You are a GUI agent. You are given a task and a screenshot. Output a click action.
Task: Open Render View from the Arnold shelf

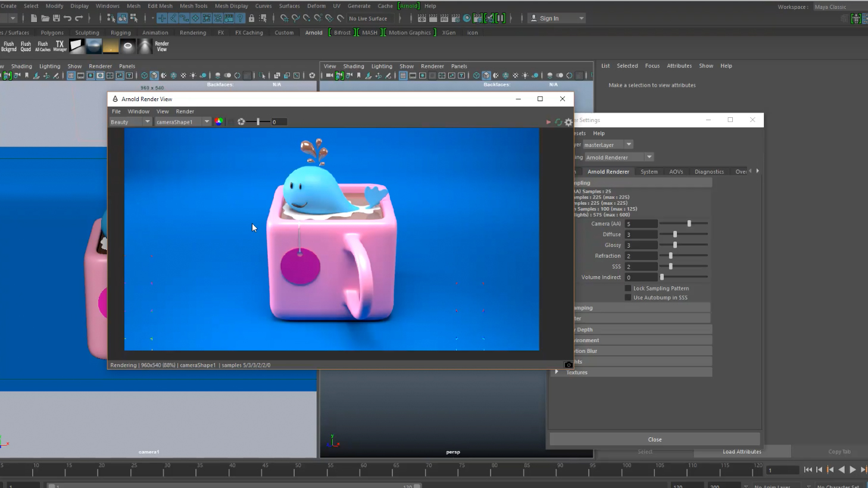[x=161, y=46]
